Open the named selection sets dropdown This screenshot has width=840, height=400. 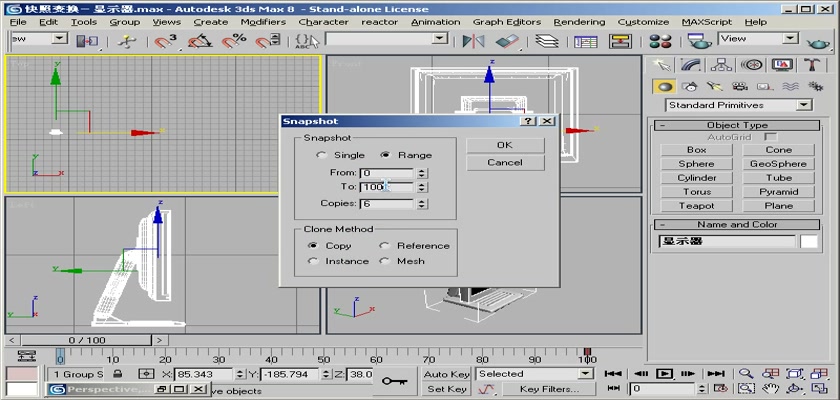click(x=440, y=39)
